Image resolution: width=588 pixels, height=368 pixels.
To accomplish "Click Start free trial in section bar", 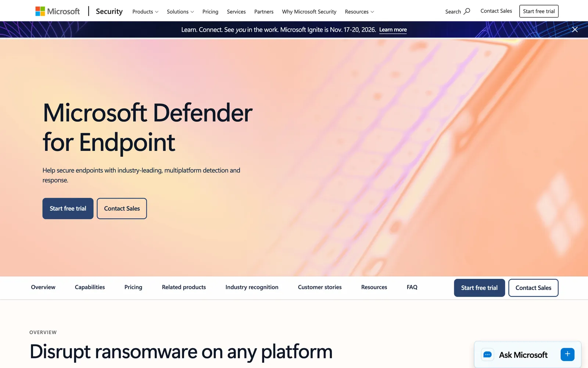I will (479, 288).
